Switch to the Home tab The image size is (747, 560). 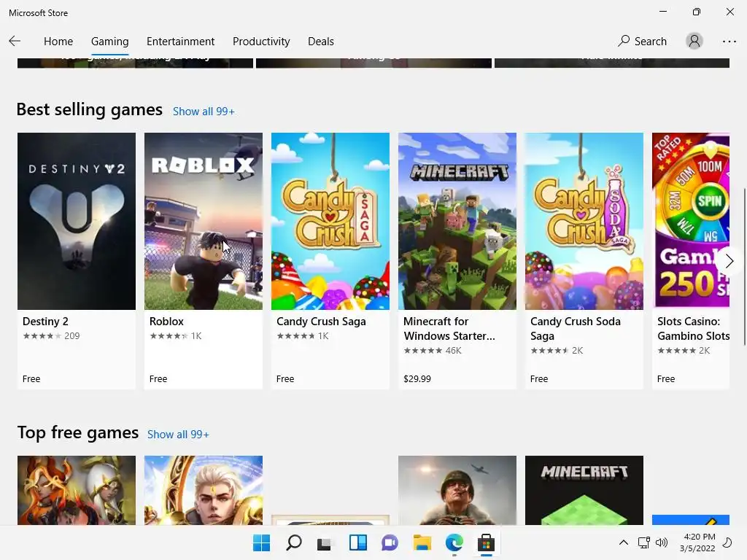pyautogui.click(x=58, y=42)
